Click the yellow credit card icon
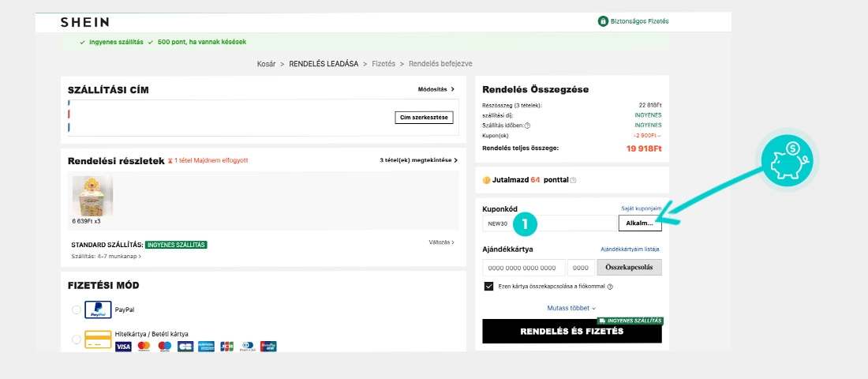This screenshot has width=868, height=379. click(x=98, y=339)
